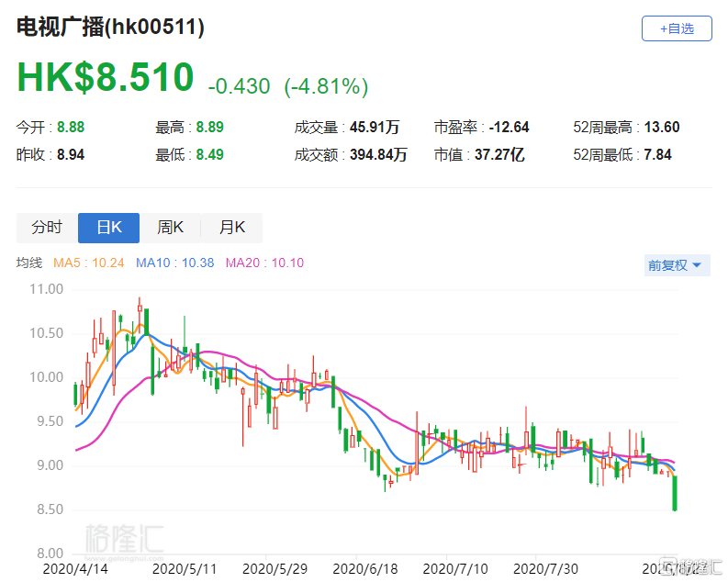The width and height of the screenshot is (728, 582).
Task: Click the 市值 value 37.27亿
Action: tap(499, 154)
